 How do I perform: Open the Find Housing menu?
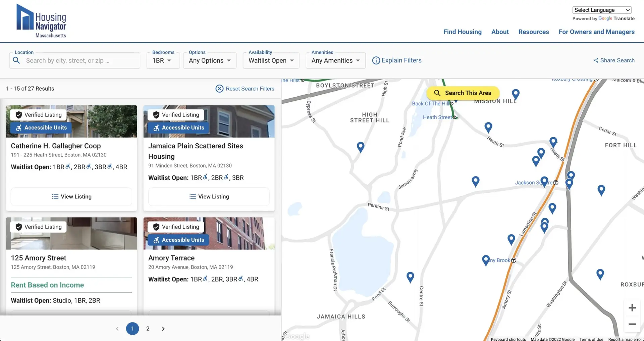[462, 32]
